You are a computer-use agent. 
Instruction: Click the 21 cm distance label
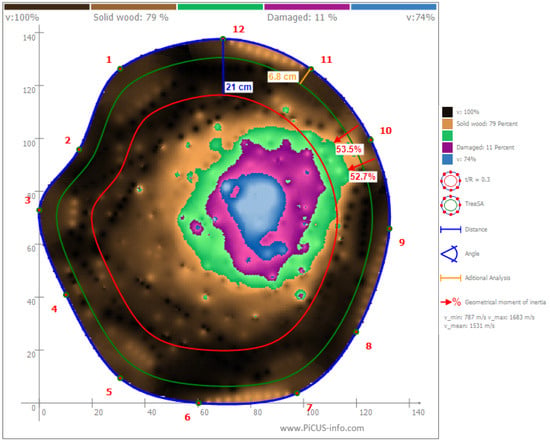coord(239,87)
